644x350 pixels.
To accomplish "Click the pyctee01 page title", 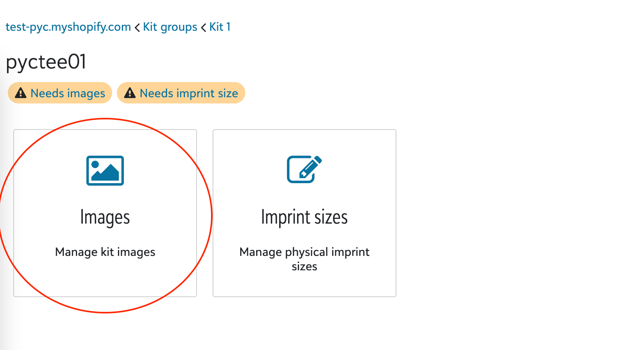I will tap(46, 62).
